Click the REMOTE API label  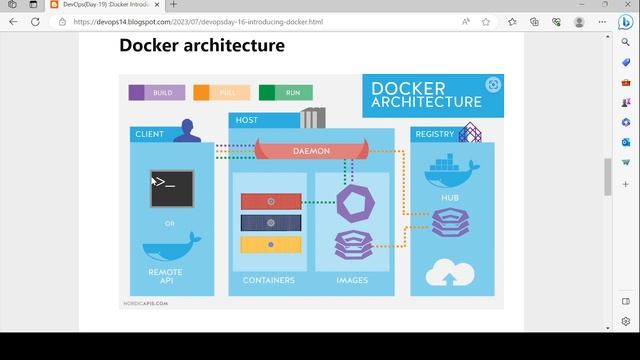(165, 276)
